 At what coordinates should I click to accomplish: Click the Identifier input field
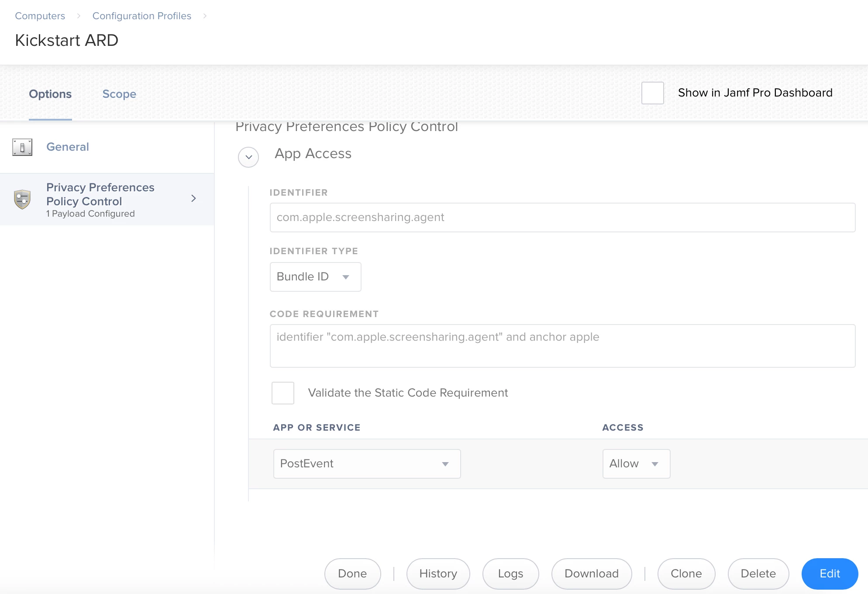(562, 218)
